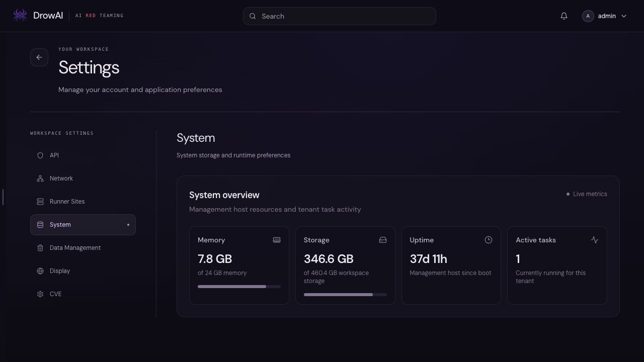Click the DrowAI brand name
The image size is (644, 362).
click(48, 16)
